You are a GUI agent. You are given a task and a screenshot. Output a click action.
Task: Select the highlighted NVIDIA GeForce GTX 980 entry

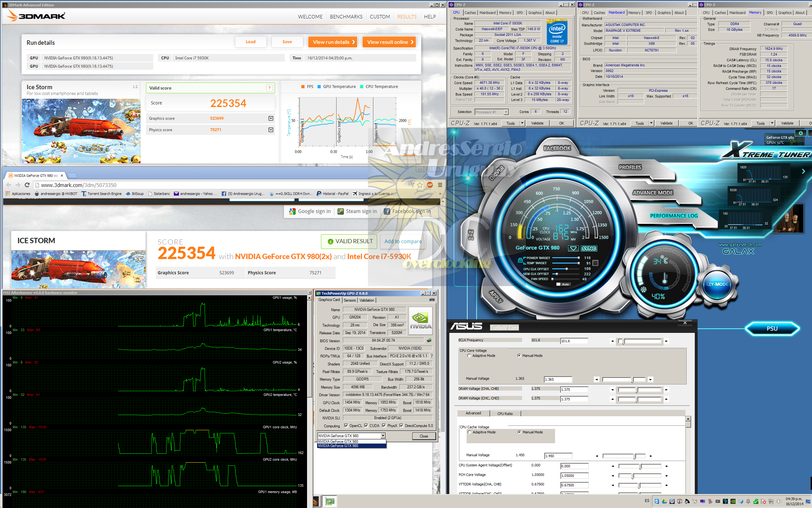tap(351, 446)
